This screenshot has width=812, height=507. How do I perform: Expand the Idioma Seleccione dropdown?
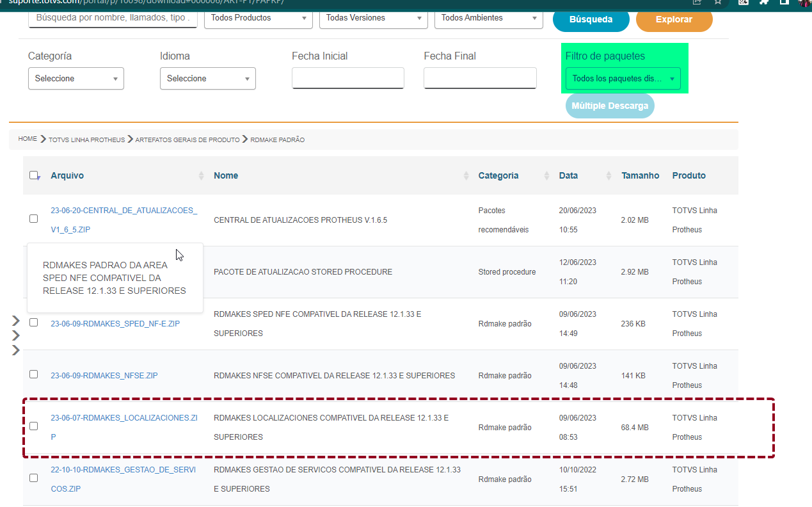click(x=208, y=78)
